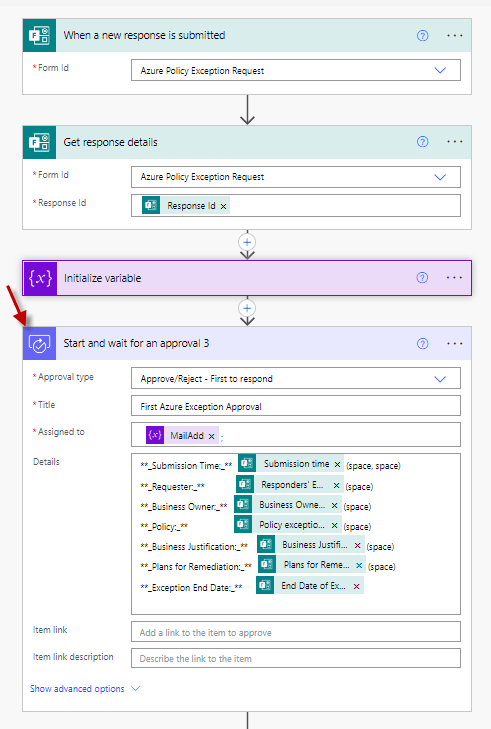491x729 pixels.
Task: Click the '**_Submission Time:_**' text in Details
Action: point(186,465)
